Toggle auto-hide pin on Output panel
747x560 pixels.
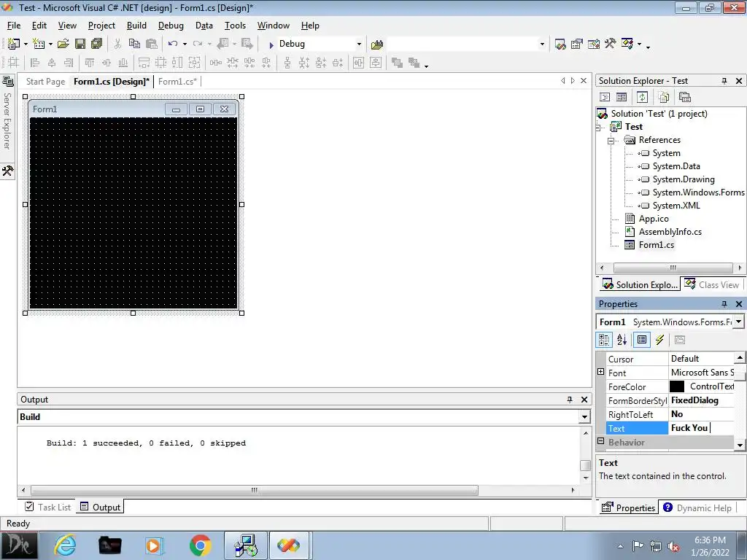click(569, 400)
